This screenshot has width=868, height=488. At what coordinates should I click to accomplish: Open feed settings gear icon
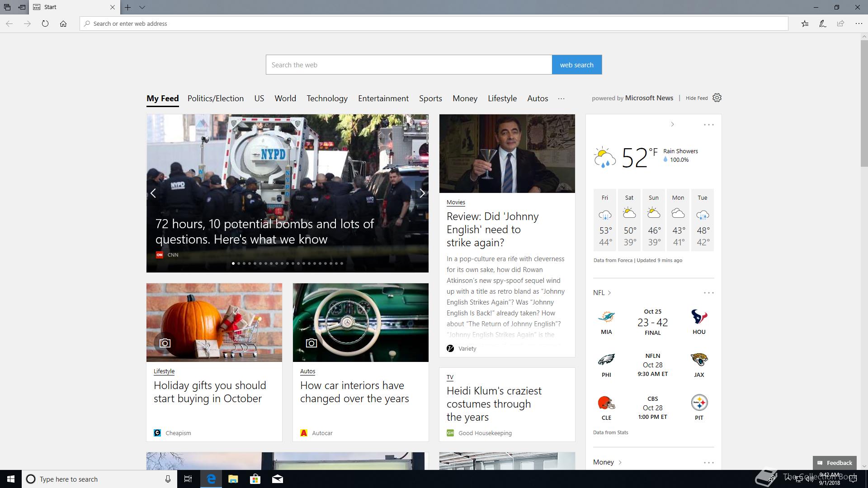[717, 98]
